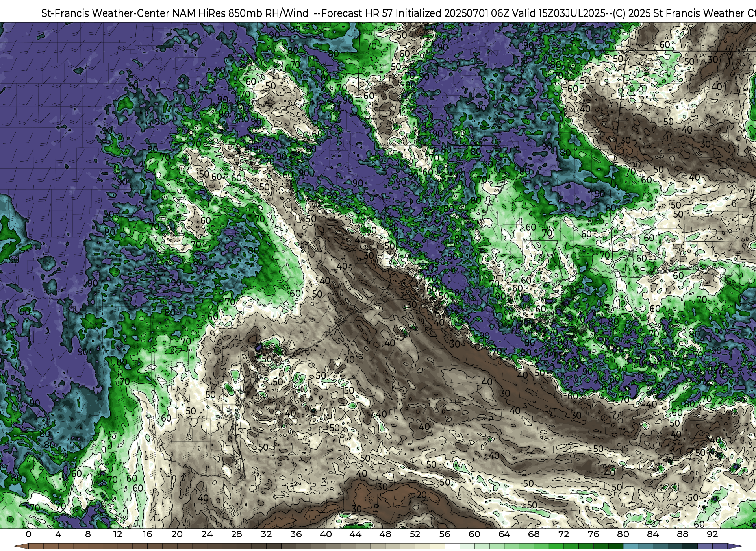This screenshot has width=756, height=551.
Task: Click the colorbar tick label 52
Action: click(x=415, y=534)
